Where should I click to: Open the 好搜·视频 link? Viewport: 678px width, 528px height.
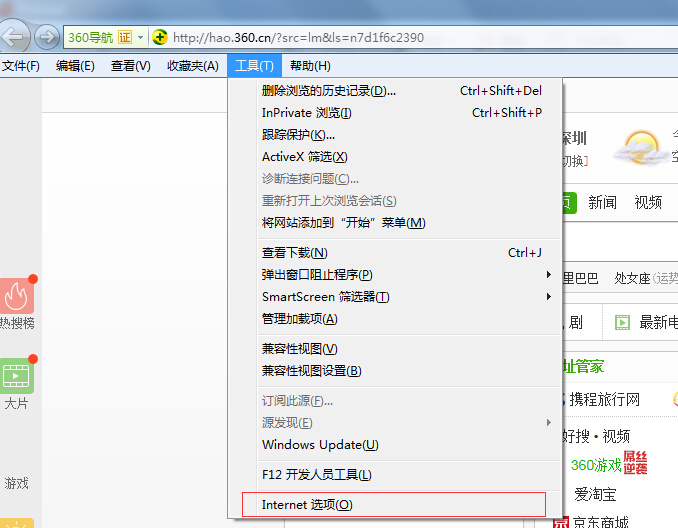click(596, 436)
